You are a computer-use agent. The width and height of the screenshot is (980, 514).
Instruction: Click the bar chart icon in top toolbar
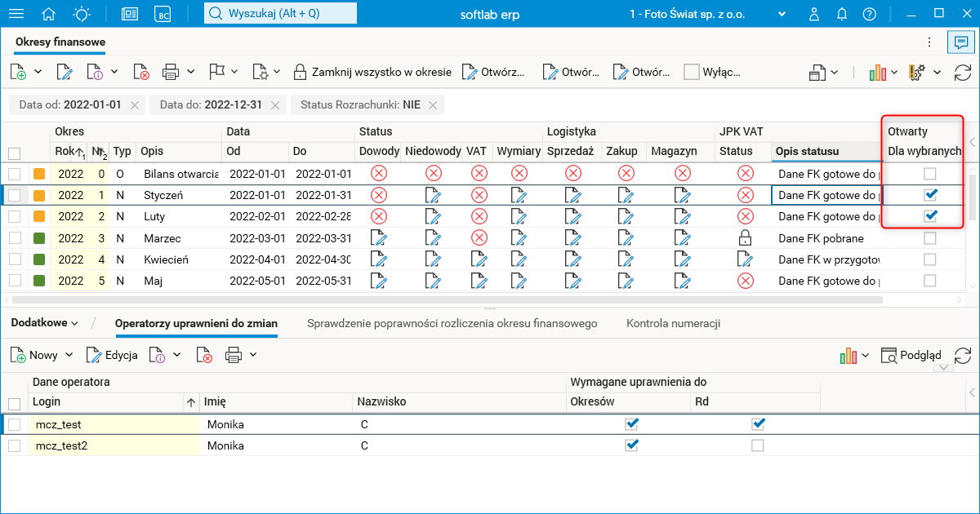click(878, 72)
